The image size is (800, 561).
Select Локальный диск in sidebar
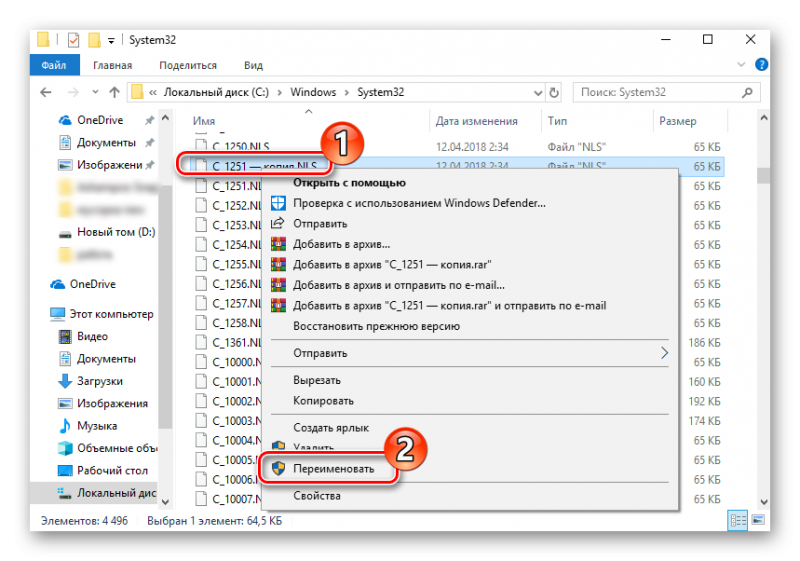116,493
